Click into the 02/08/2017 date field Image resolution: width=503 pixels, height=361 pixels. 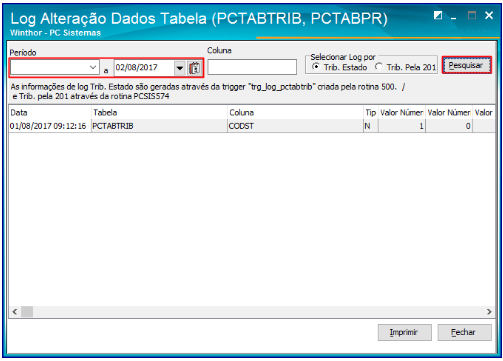144,68
